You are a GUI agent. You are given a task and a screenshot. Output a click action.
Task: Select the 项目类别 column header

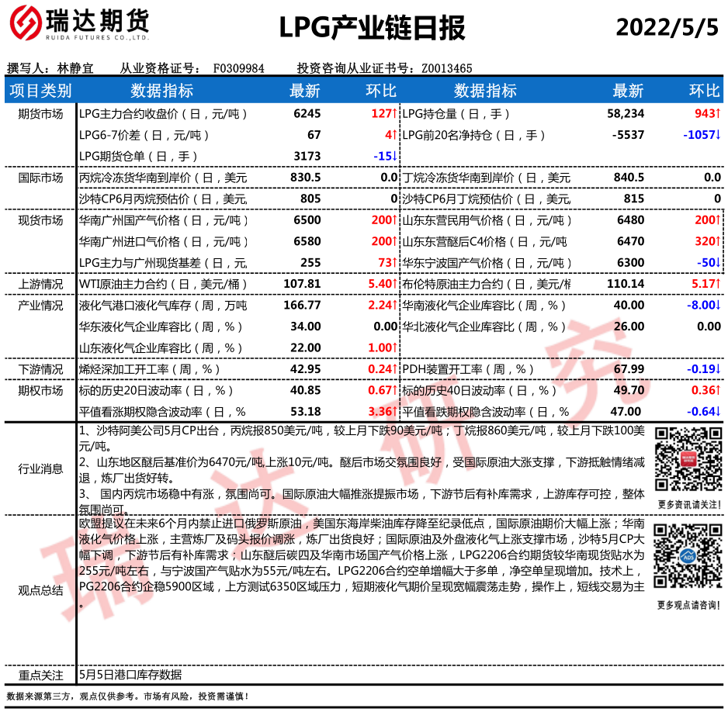coord(40,91)
